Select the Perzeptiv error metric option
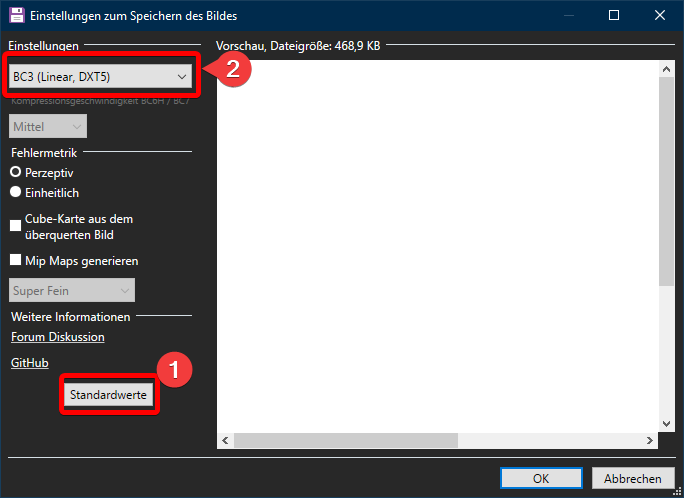Screen dimensions: 684x498 click(16, 172)
